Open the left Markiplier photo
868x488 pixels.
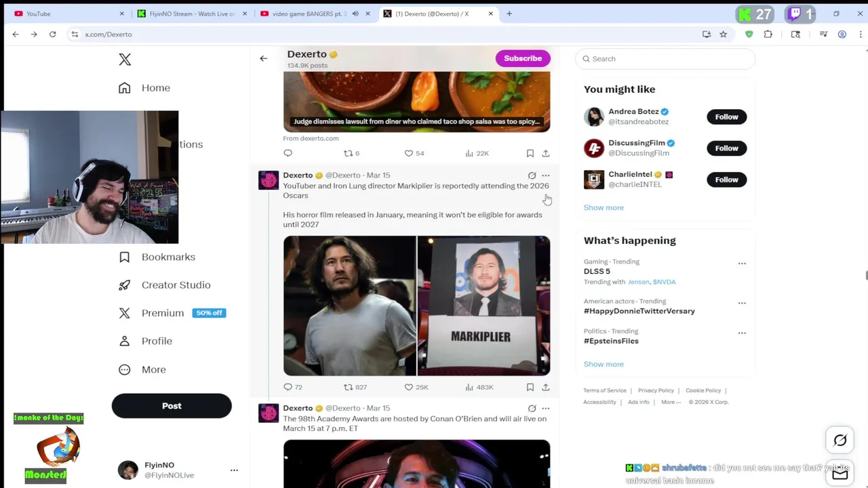349,306
